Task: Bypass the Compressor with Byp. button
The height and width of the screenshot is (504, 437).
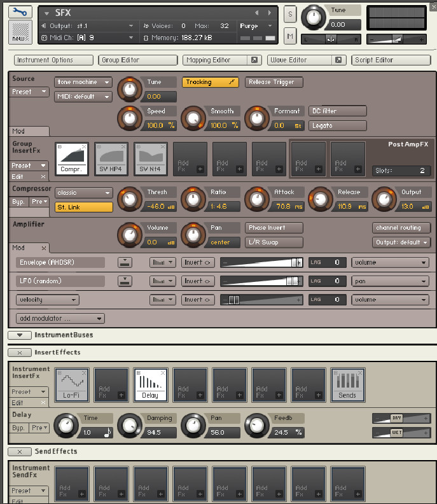Action: (18, 202)
